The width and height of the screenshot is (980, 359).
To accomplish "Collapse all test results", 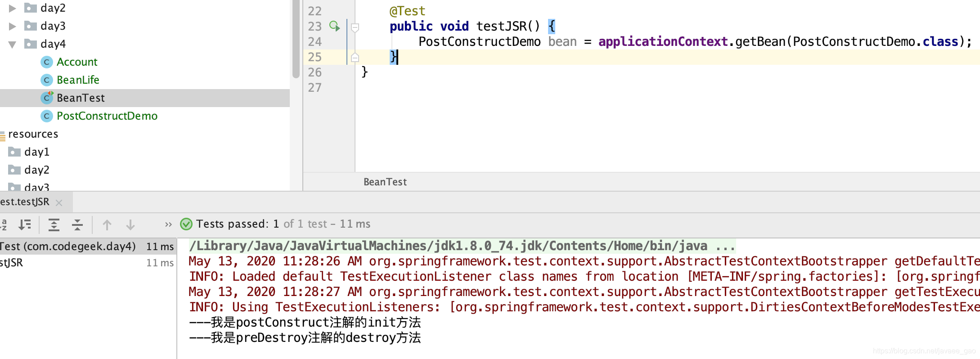I will coord(77,224).
